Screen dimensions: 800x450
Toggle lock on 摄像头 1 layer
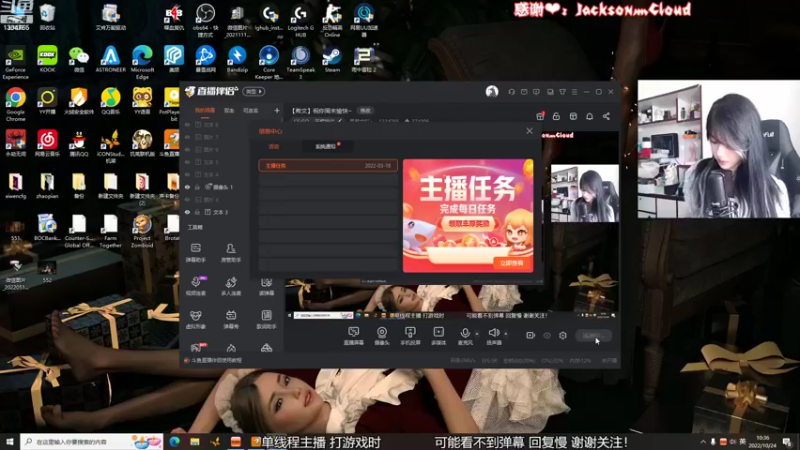[197, 187]
